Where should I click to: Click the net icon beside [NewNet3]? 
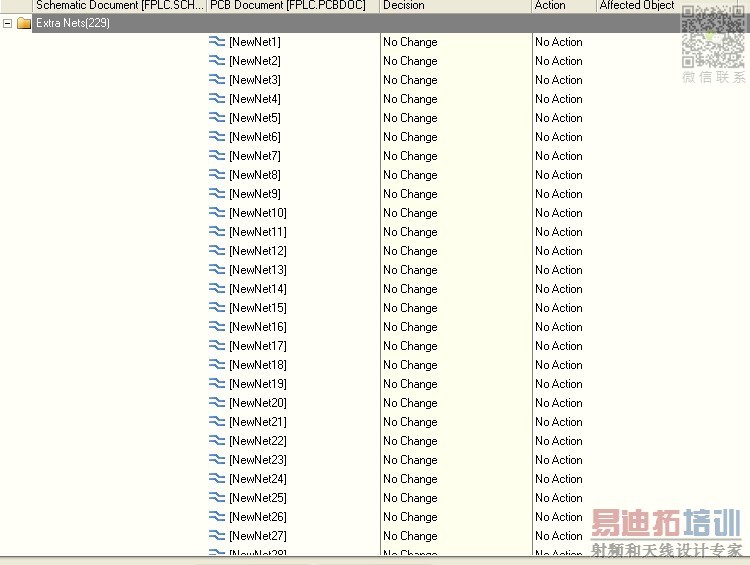[x=217, y=79]
